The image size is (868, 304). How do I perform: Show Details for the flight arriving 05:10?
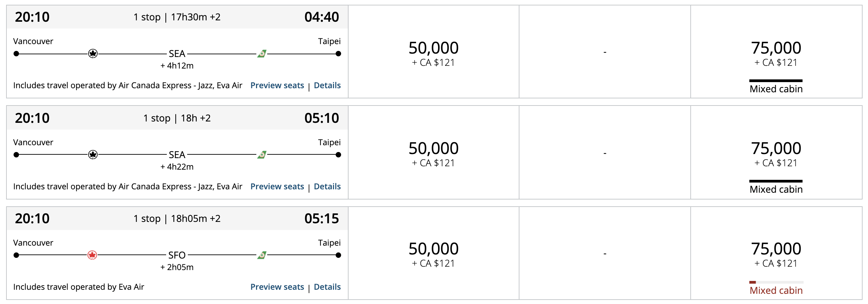coord(327,187)
